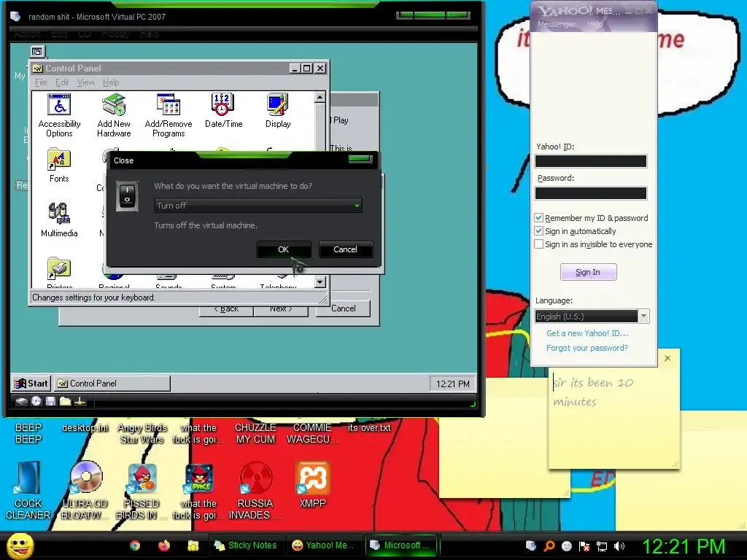
Task: Click the COCK CLEANER desktop shortcut
Action: pos(28,491)
